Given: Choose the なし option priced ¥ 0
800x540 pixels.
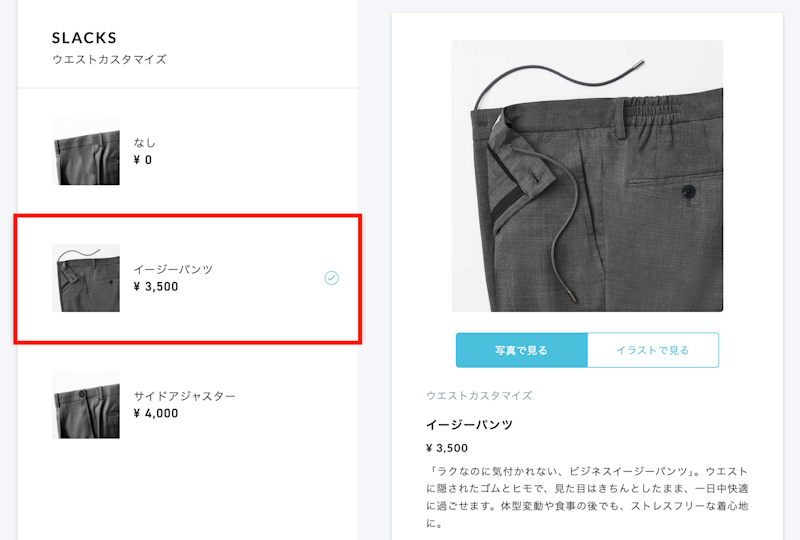Looking at the screenshot, I should point(188,152).
